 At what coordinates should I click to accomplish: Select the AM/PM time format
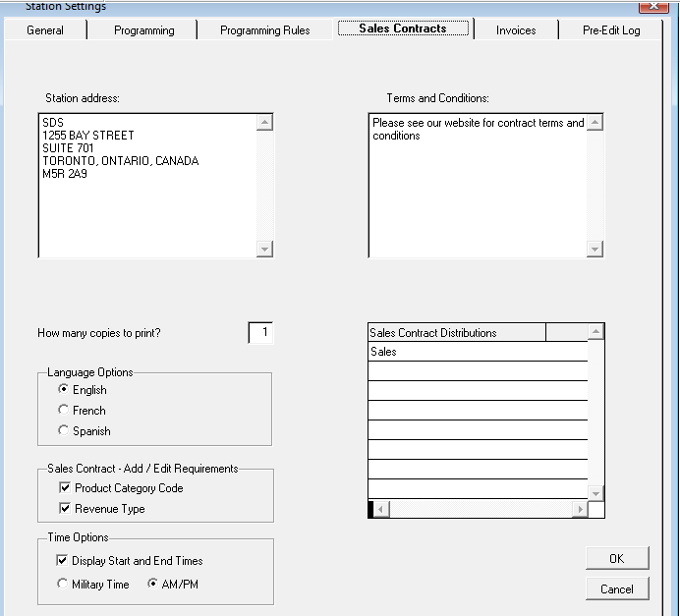pyautogui.click(x=153, y=585)
